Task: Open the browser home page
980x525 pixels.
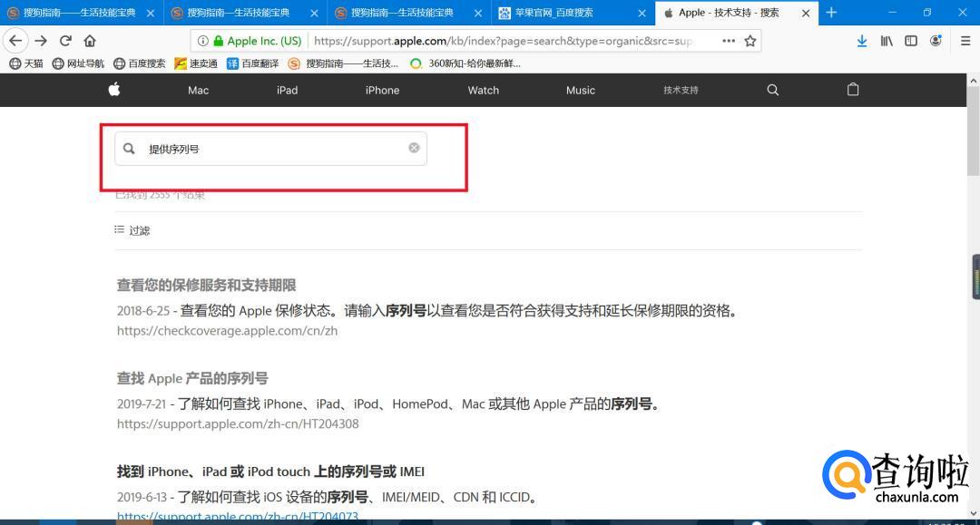Action: [x=90, y=41]
